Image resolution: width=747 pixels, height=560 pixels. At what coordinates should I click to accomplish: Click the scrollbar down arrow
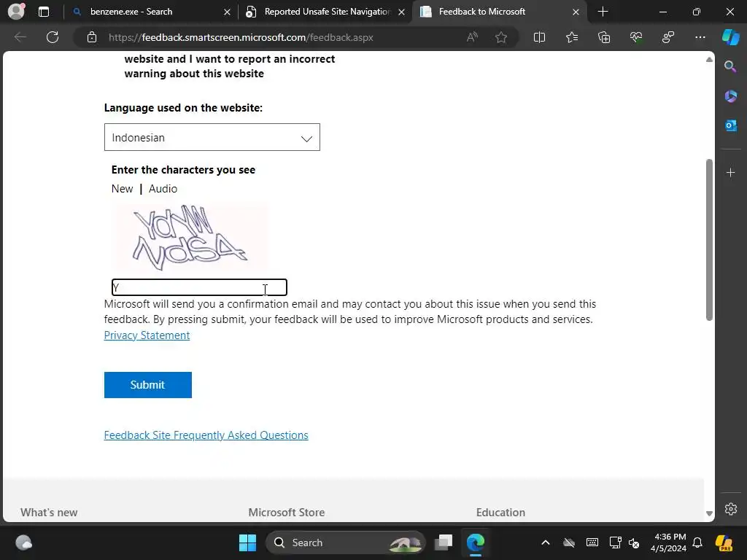(x=709, y=513)
